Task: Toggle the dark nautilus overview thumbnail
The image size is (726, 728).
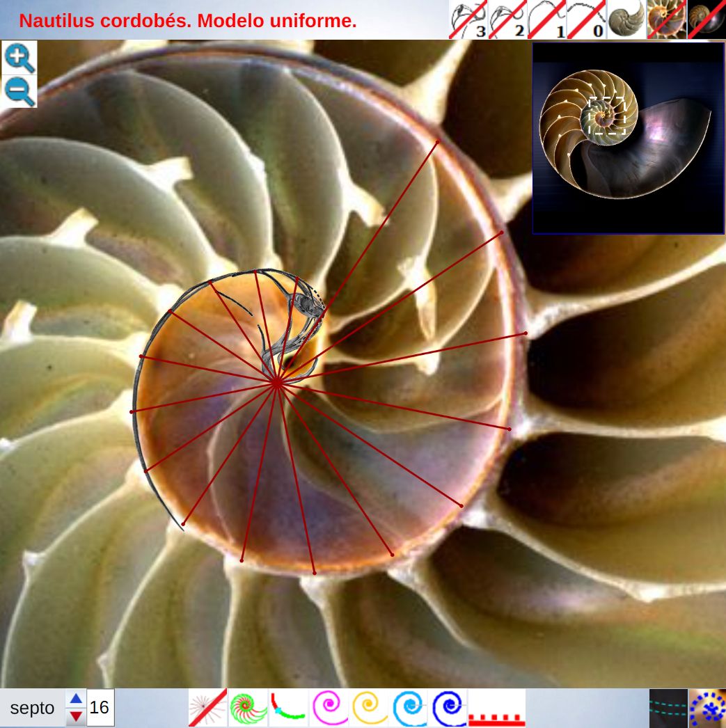Action: click(707, 19)
